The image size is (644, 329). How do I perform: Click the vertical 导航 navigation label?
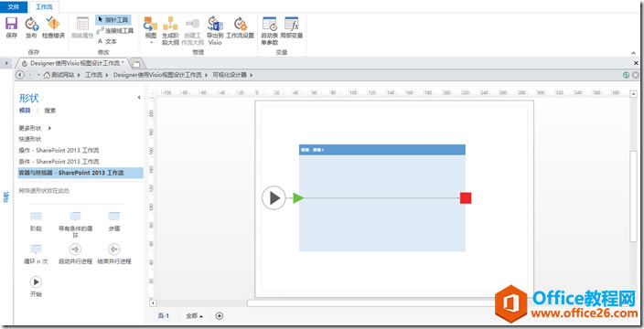[6, 196]
